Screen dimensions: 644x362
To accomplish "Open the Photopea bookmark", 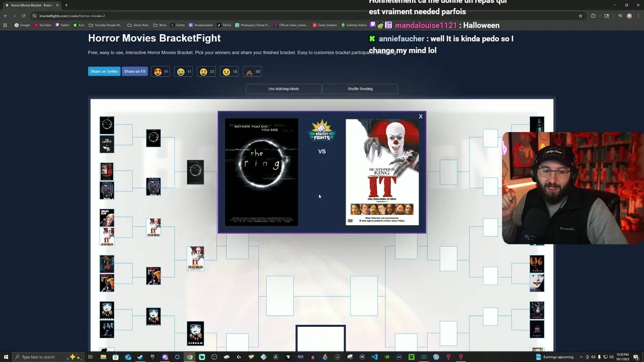I will pos(253,25).
